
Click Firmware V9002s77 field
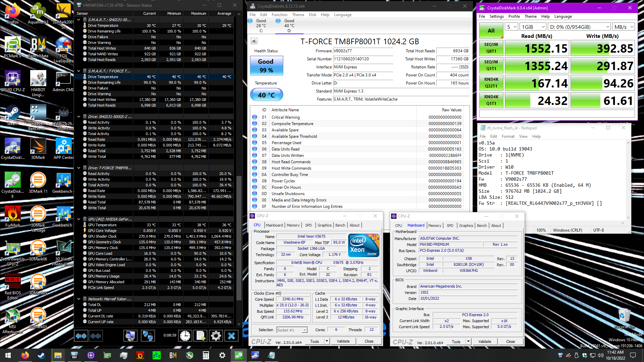point(363,51)
